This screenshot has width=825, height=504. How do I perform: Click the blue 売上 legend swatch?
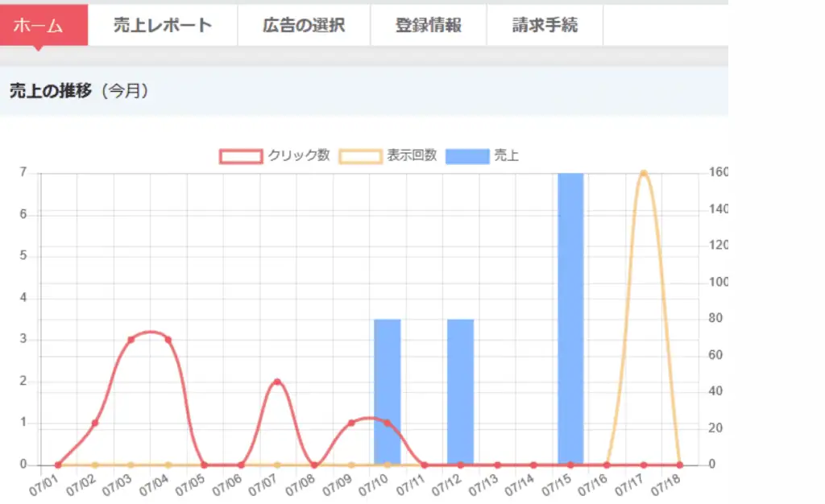coord(467,157)
